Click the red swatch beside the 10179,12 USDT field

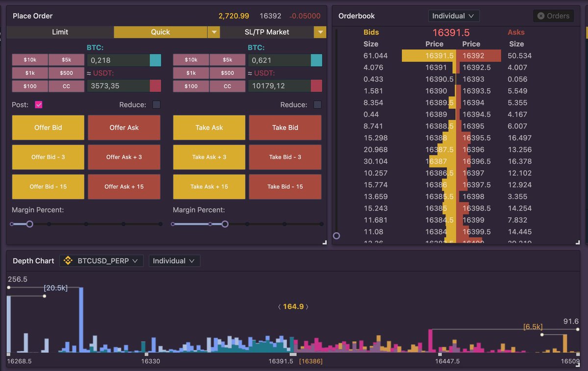[317, 86]
